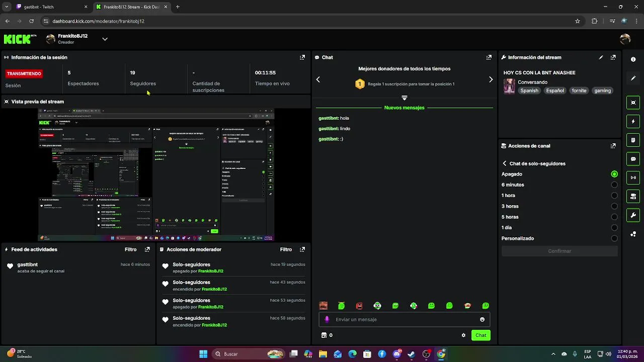Open the Windows Start menu
Viewport: 644px width, 362px height.
[203, 354]
